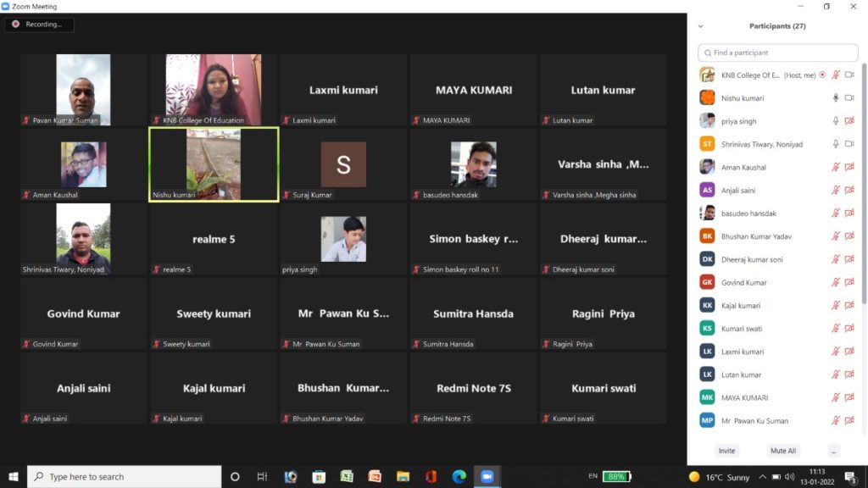The image size is (868, 488).
Task: Click the Mute All button
Action: point(782,451)
